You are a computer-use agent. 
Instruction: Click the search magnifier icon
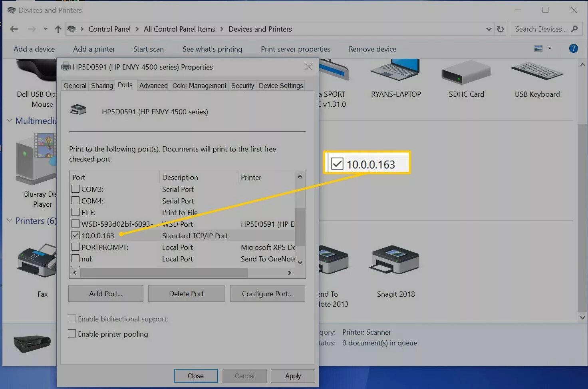574,29
